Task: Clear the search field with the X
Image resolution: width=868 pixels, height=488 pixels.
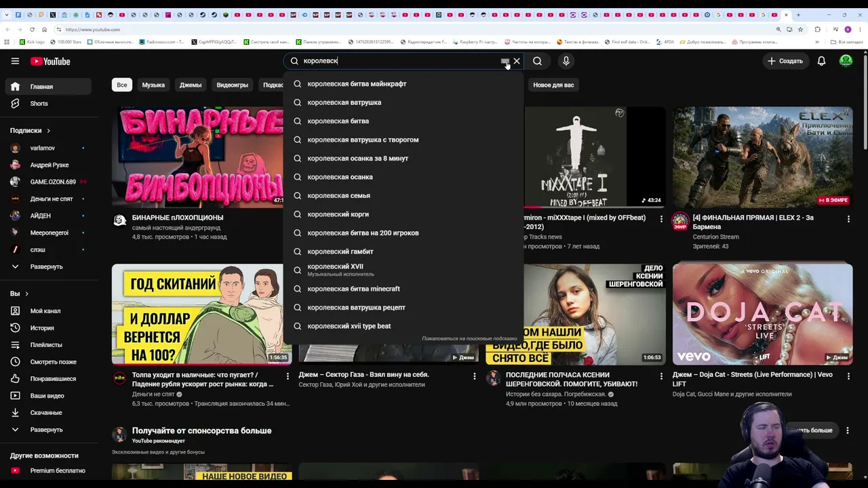Action: click(517, 61)
